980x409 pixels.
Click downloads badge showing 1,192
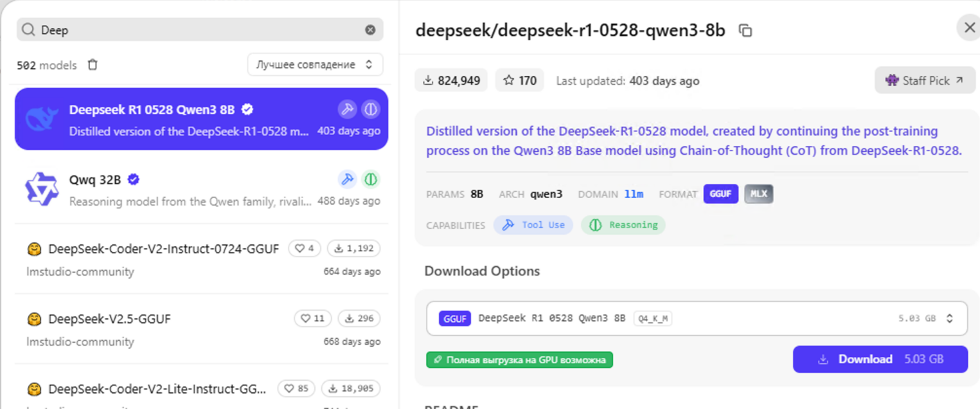coord(354,248)
